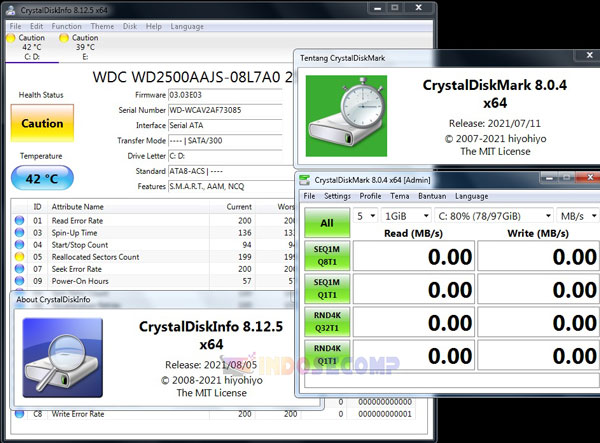Open the Disk menu in CrystalDiskInfo
The height and width of the screenshot is (443, 600).
130,26
